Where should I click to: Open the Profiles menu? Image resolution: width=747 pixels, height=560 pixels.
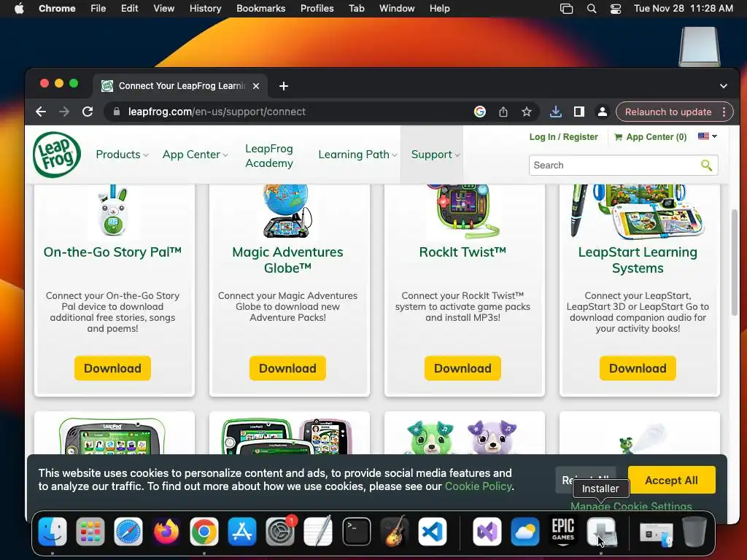(x=317, y=9)
